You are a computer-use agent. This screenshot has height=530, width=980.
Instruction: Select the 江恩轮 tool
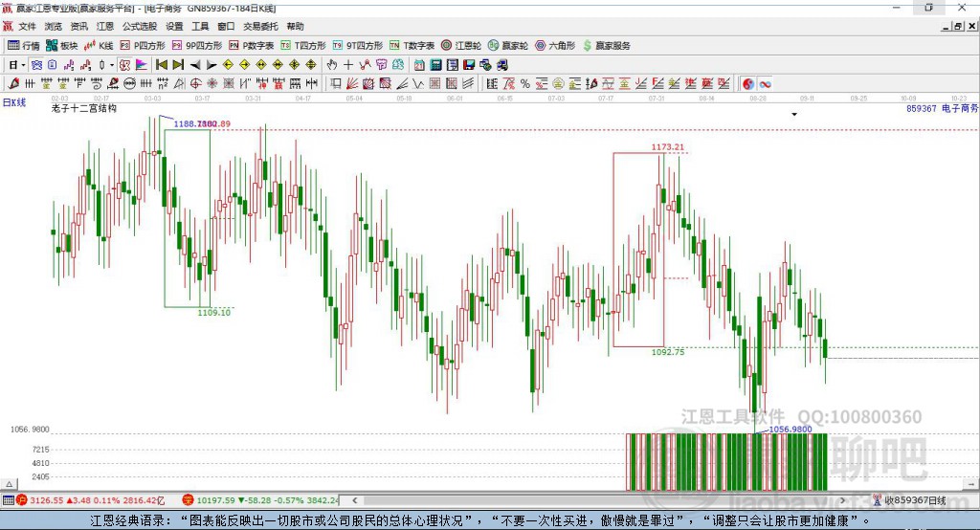tap(461, 45)
